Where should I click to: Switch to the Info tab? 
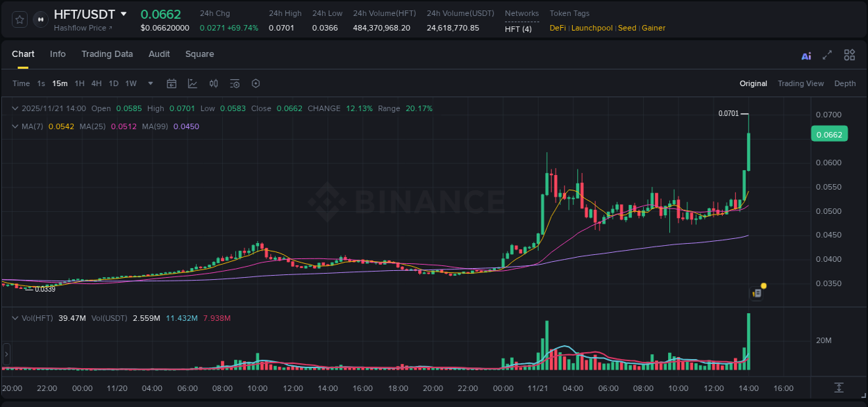[x=58, y=54]
